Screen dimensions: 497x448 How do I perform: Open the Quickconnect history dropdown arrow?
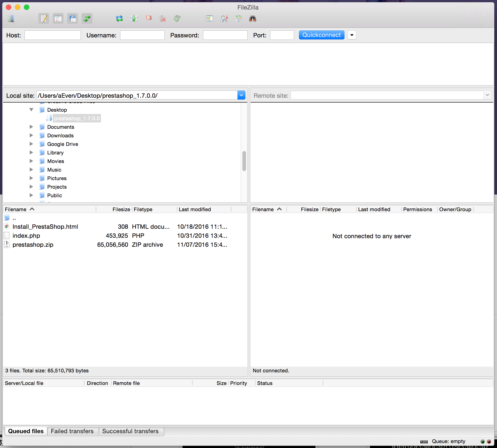coord(352,35)
